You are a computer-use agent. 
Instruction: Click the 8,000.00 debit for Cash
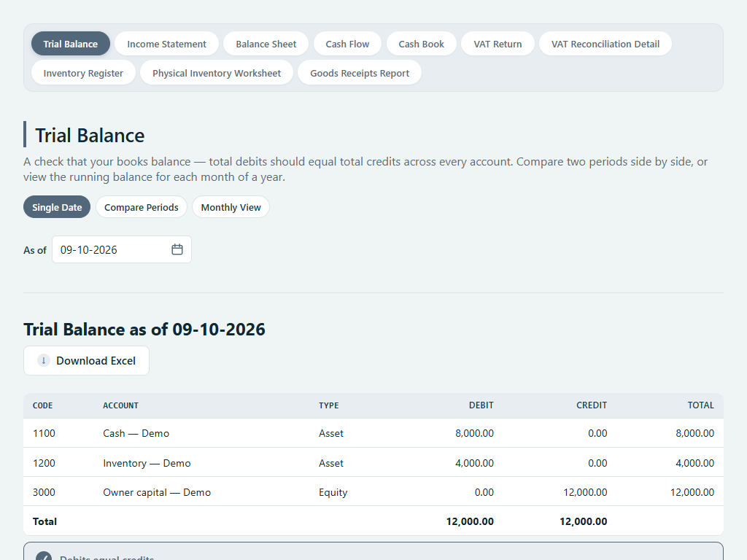click(x=474, y=433)
